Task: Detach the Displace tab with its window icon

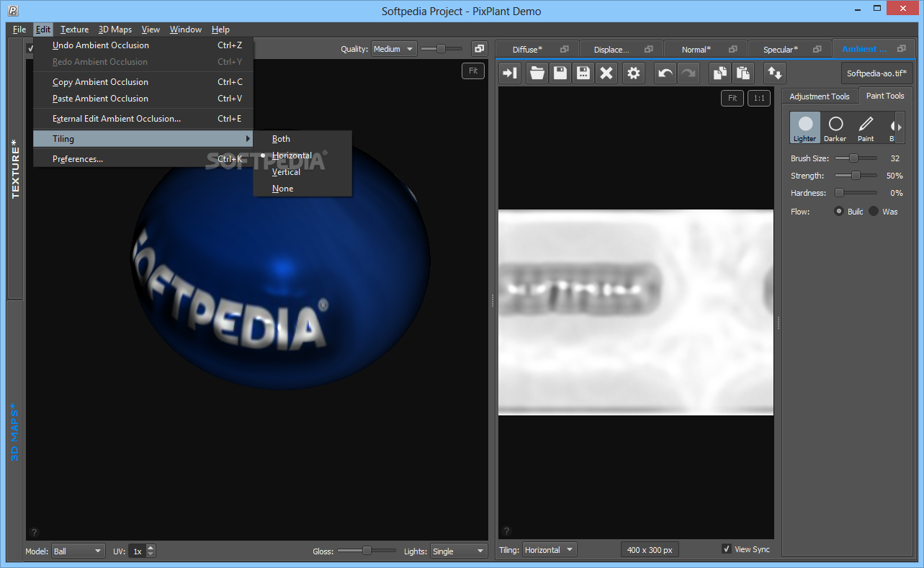Action: pos(649,49)
